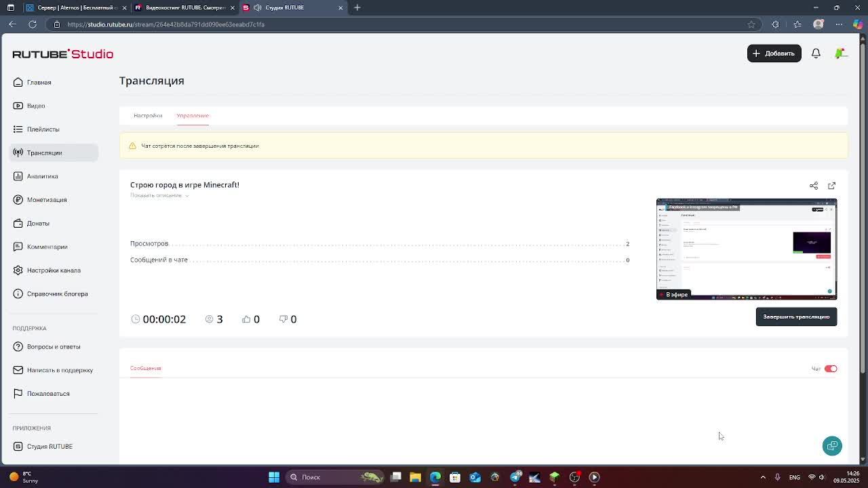Bookmark this page with star icon
Screen dimensions: 868x488
pos(751,24)
